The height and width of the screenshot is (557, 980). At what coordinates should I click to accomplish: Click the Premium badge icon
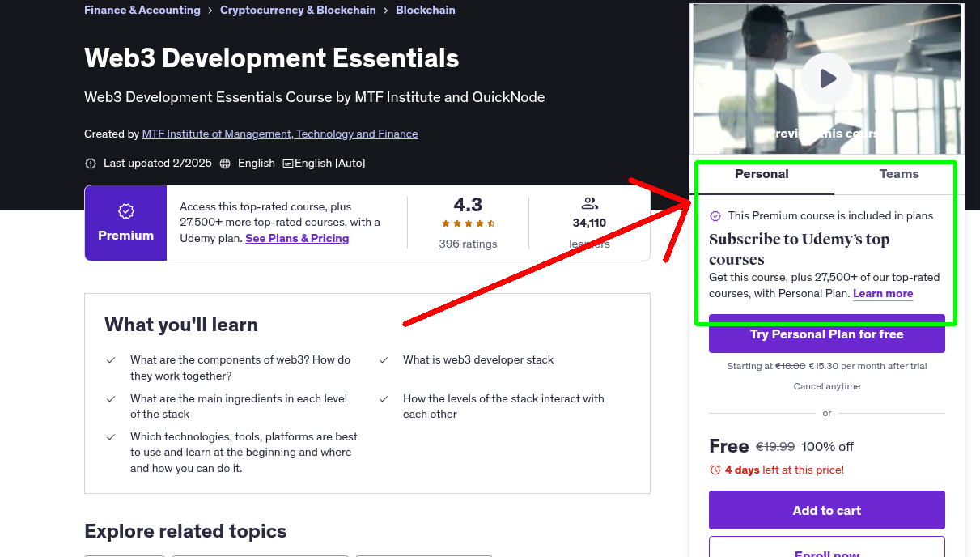125,211
